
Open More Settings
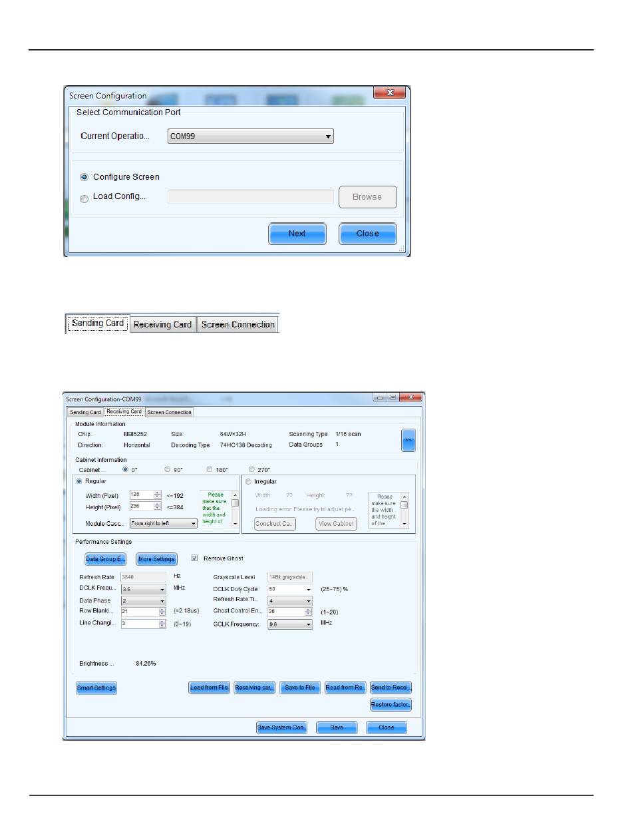pos(156,559)
